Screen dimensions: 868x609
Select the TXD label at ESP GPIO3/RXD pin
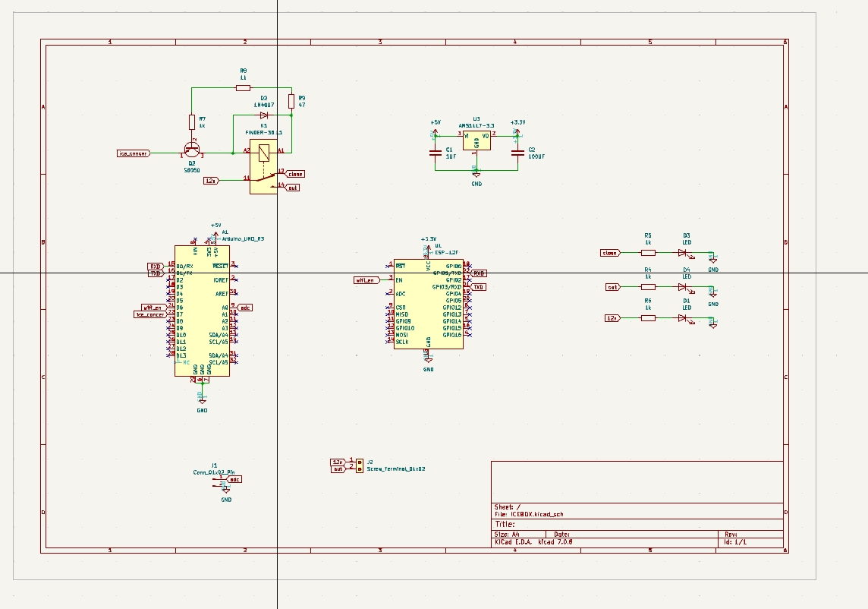[478, 287]
